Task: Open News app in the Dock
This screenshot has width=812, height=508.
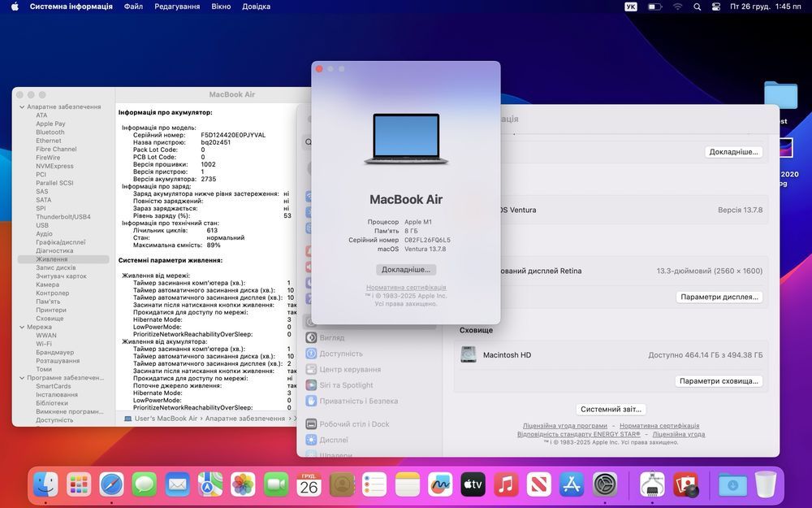Action: click(x=539, y=484)
